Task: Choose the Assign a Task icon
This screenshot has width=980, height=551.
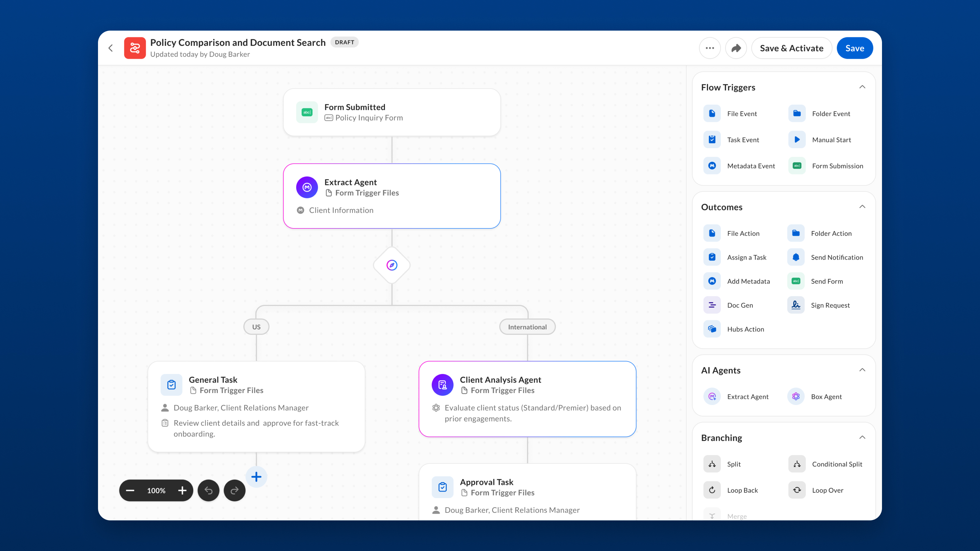Action: pyautogui.click(x=712, y=257)
